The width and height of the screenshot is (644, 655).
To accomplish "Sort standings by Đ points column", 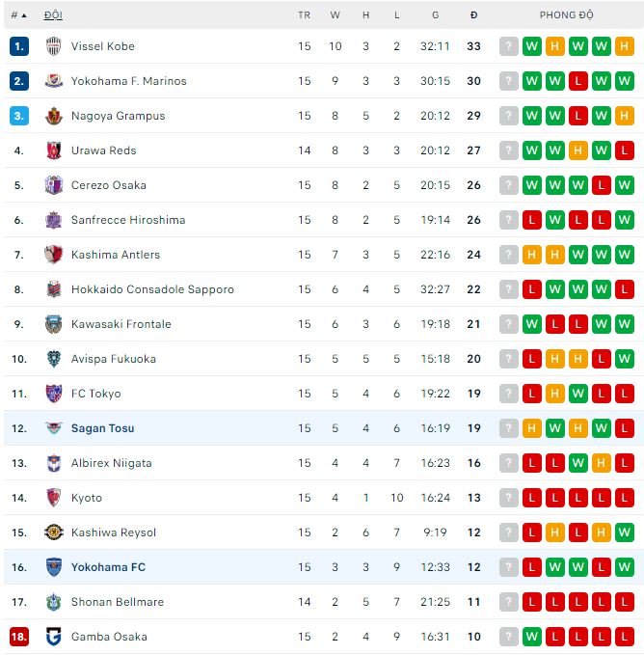I will click(x=473, y=15).
